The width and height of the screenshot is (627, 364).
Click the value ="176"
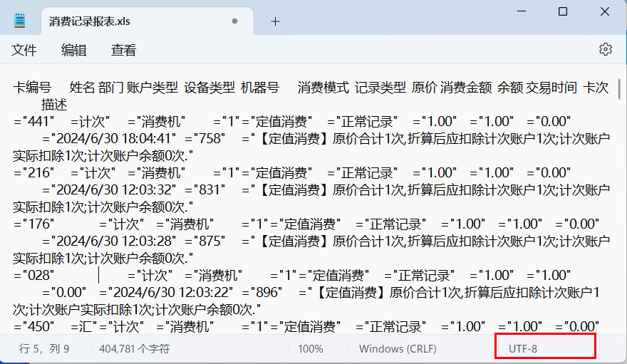[33, 224]
